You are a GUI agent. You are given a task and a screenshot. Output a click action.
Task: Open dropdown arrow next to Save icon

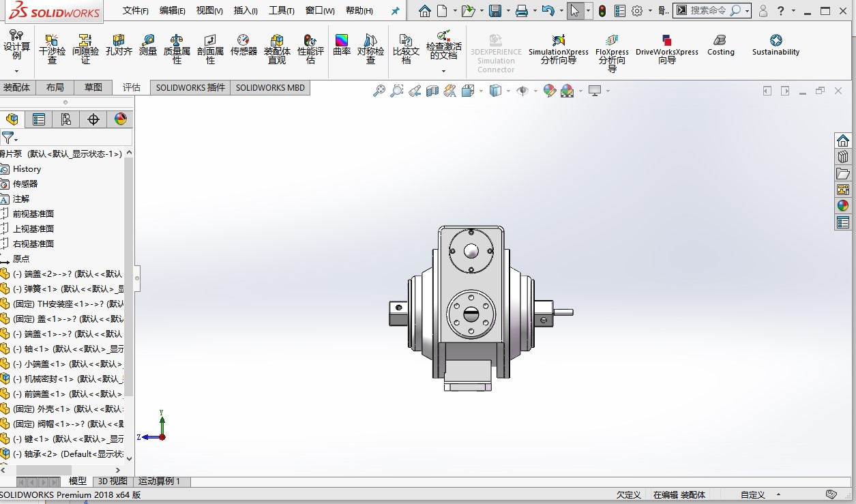[508, 11]
